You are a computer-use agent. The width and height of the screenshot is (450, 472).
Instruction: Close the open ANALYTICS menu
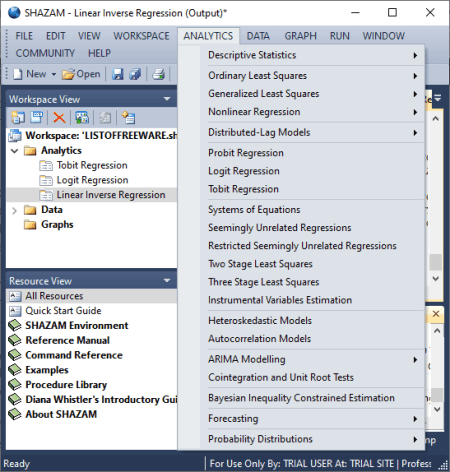(208, 36)
